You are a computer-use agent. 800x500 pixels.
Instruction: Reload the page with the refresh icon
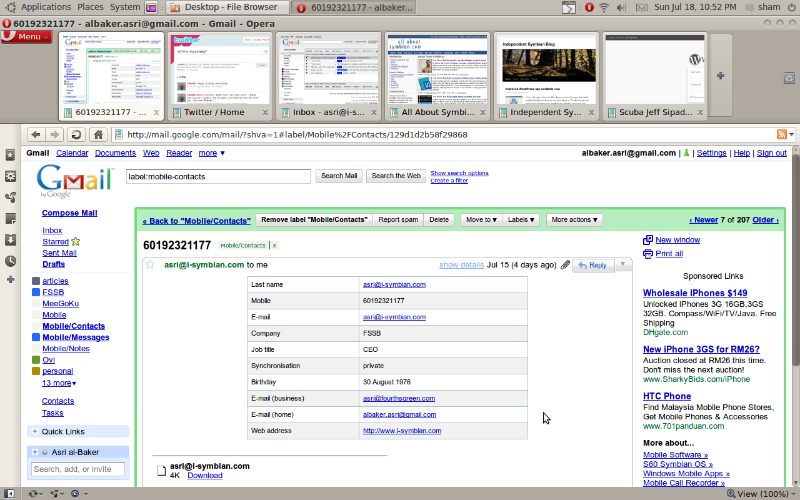[x=76, y=135]
